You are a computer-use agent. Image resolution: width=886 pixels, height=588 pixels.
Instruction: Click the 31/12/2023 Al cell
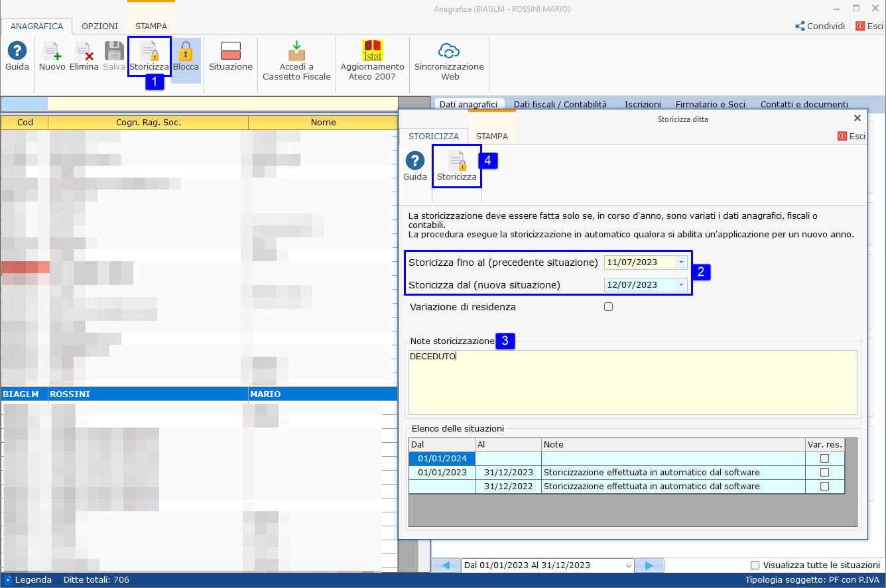tap(509, 473)
